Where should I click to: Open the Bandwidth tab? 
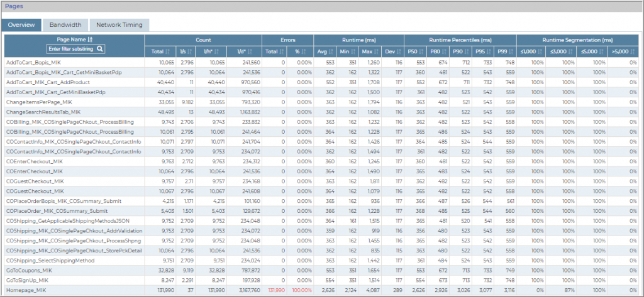[65, 25]
